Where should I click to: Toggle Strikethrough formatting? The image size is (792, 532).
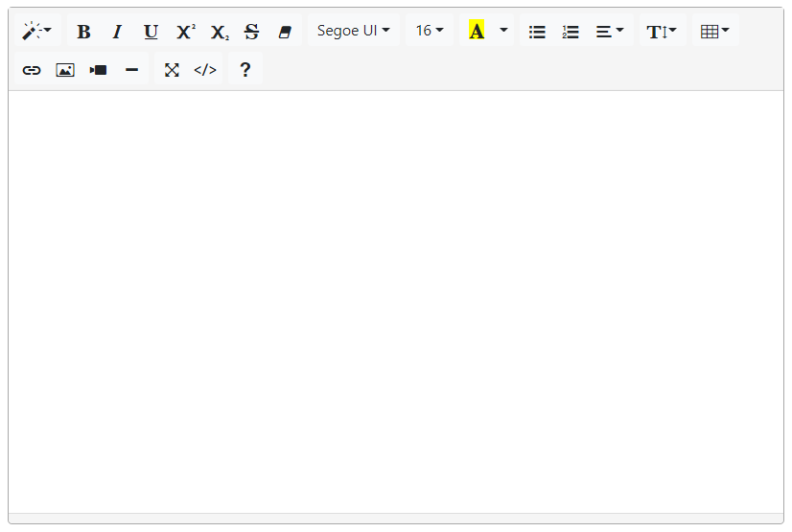pos(251,31)
